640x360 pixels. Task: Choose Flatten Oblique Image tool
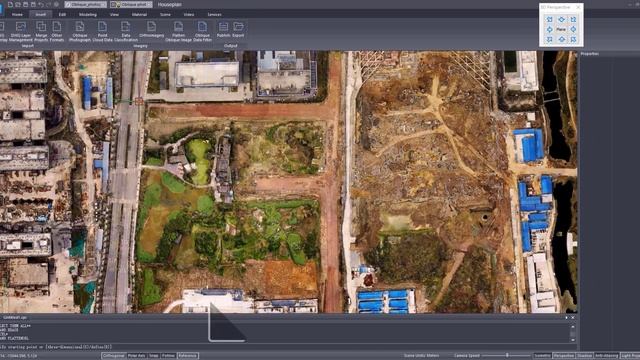[x=178, y=31]
